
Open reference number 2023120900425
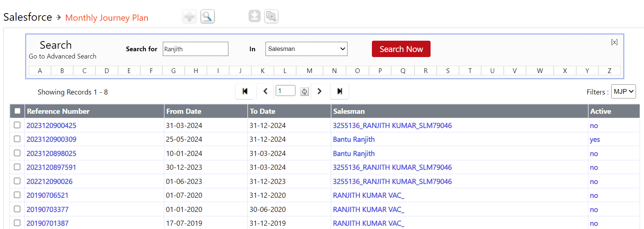tap(51, 125)
